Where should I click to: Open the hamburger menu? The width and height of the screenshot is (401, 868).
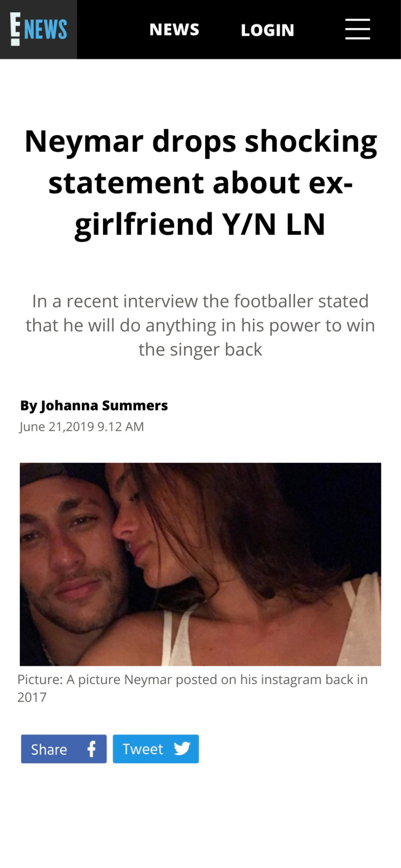358,29
